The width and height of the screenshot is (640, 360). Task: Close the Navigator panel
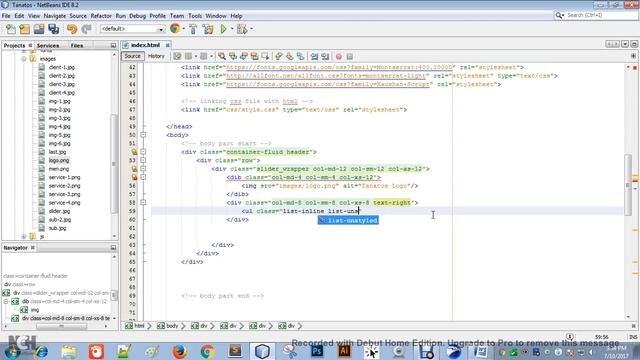pyautogui.click(x=33, y=247)
